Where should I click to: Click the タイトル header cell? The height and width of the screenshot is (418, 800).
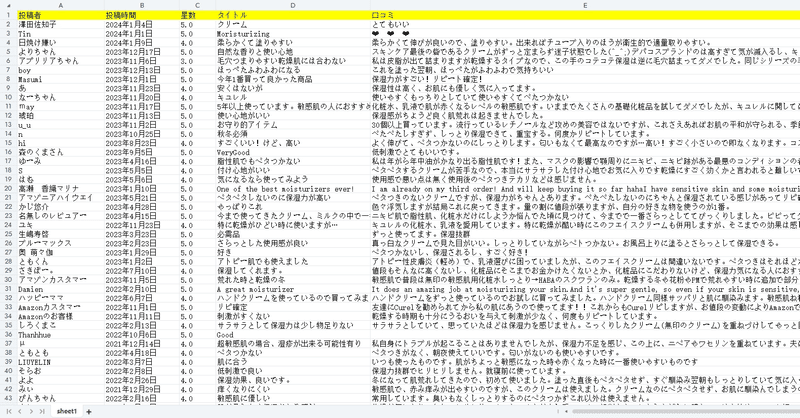point(293,15)
